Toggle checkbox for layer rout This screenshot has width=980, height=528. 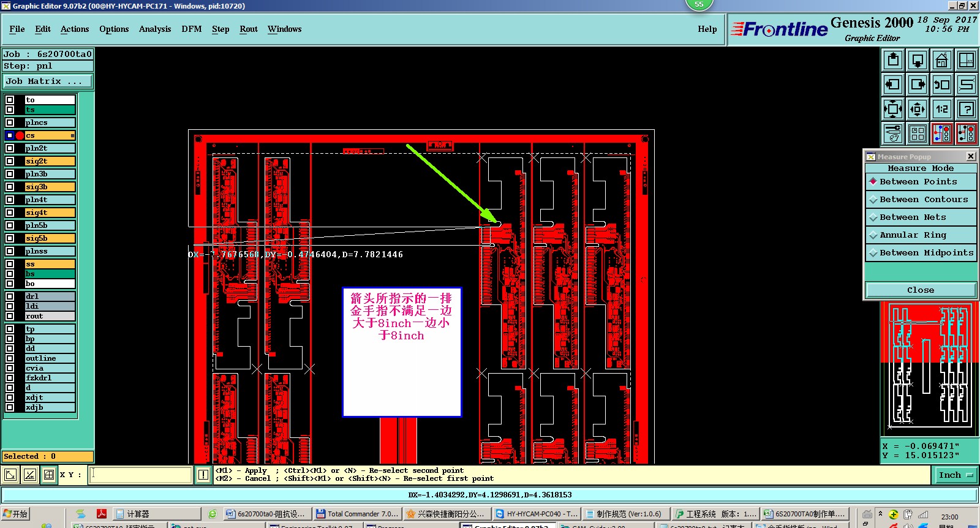coord(10,316)
